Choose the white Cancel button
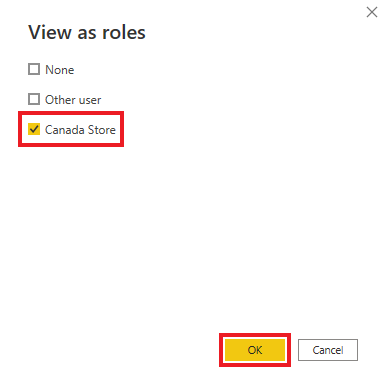385x388 pixels. point(328,350)
